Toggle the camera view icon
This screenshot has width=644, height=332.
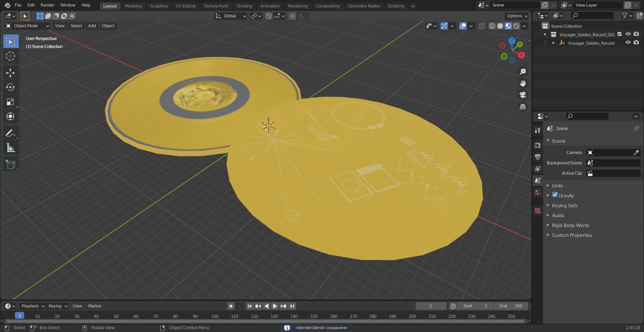click(522, 95)
